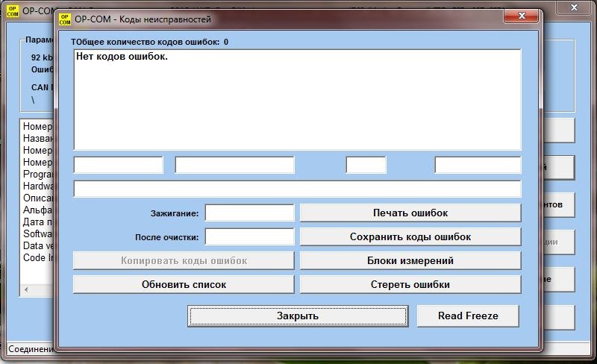Viewport: 597px width, 364px height.
Task: Click the OP-COM icon in the fault codes dialog title
Action: pos(65,19)
